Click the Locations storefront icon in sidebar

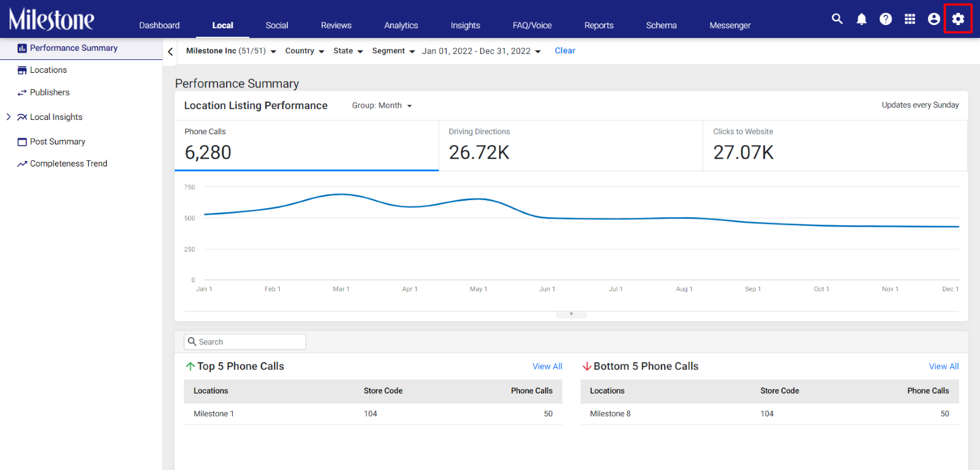coord(22,70)
